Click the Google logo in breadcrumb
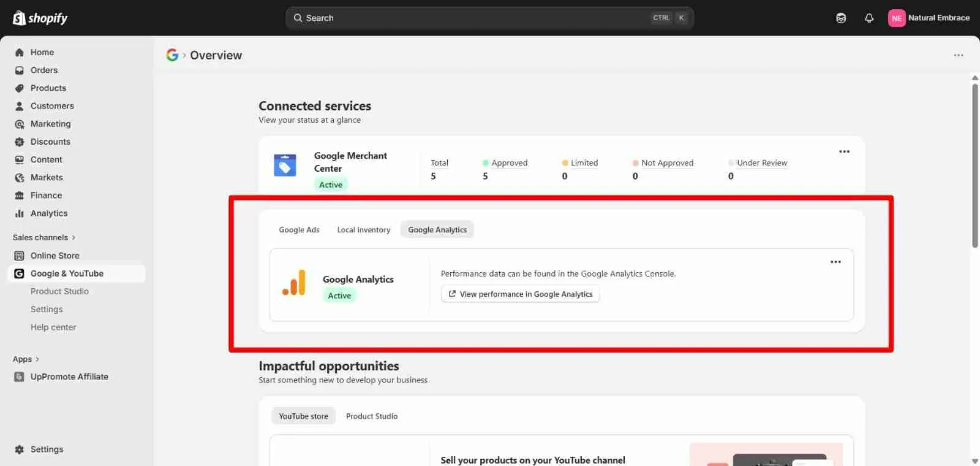Image resolution: width=980 pixels, height=466 pixels. (172, 55)
